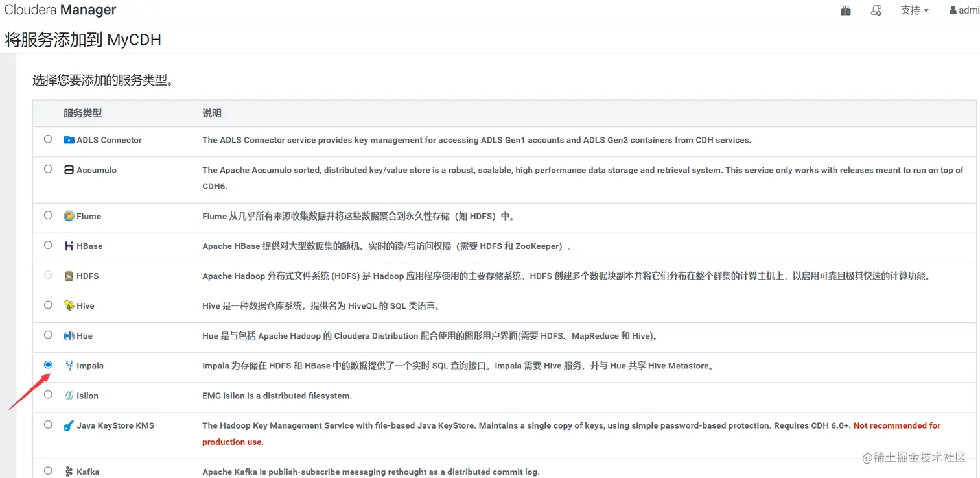Select the Hue radio button
This screenshot has width=980, height=478.
(x=48, y=335)
